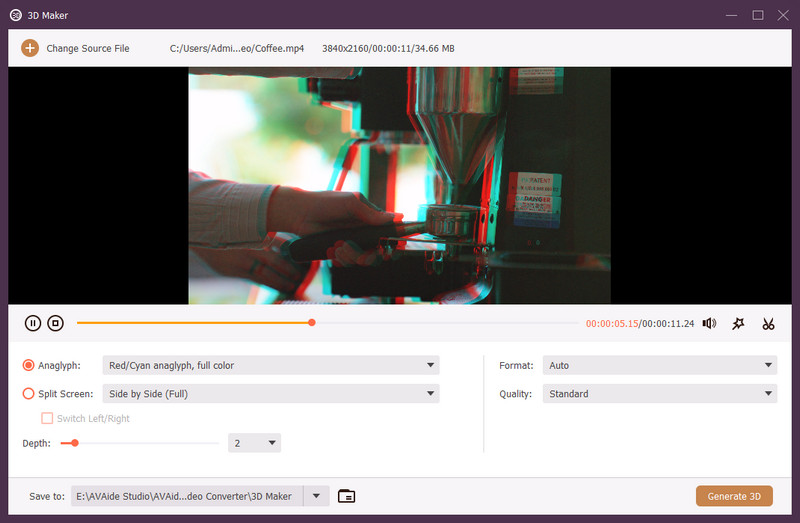Click the source path C:/Users/Admi...eo/Coffee.mp4
This screenshot has width=800, height=523.
pos(237,48)
